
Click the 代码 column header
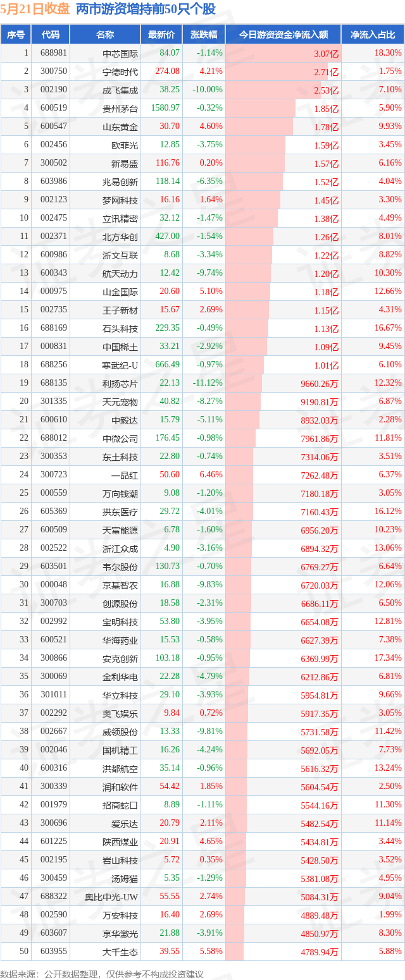tap(50, 35)
